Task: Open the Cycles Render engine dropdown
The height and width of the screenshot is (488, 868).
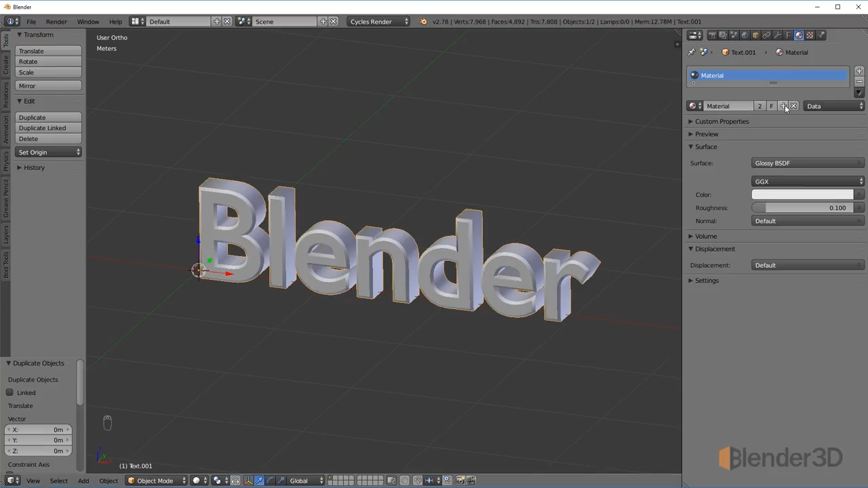Action: [379, 22]
